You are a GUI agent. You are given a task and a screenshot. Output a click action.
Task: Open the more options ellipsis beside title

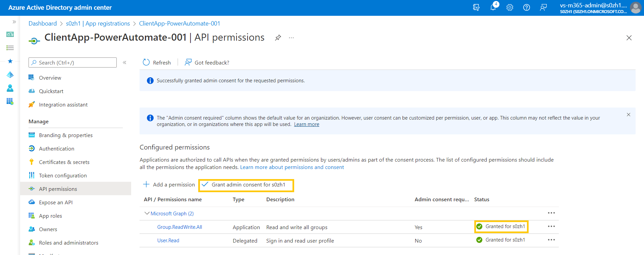[291, 38]
